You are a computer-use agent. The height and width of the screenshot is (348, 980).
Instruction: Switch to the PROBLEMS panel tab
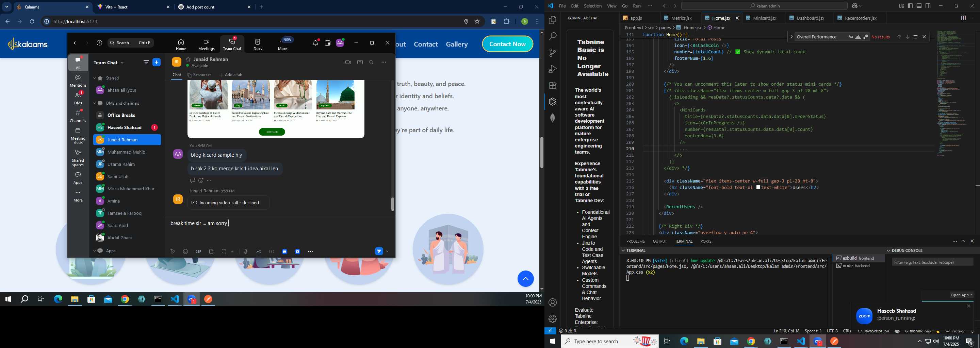pyautogui.click(x=635, y=242)
